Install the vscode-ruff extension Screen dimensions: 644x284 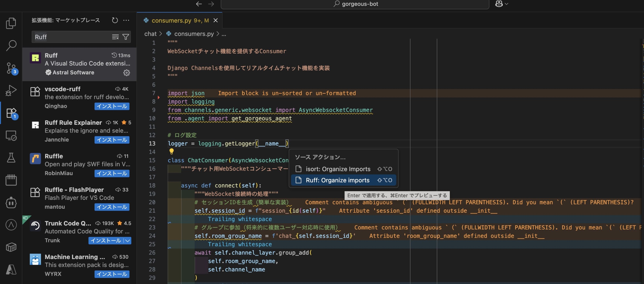[112, 106]
